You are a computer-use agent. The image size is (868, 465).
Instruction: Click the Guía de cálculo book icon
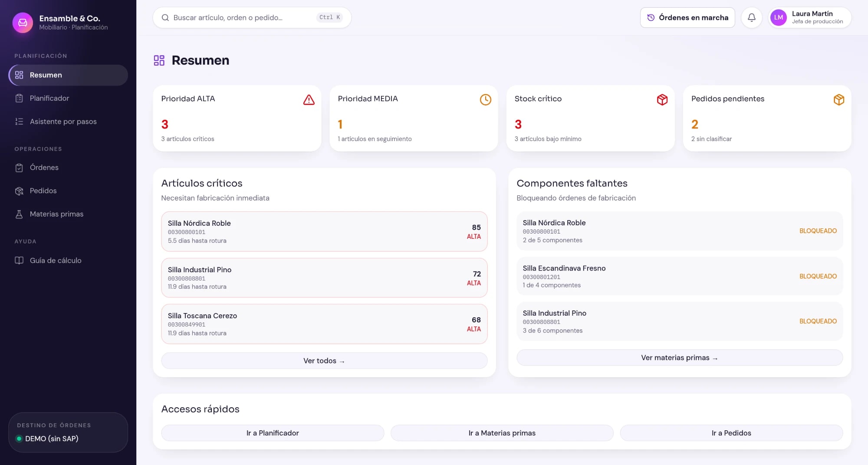click(x=19, y=261)
